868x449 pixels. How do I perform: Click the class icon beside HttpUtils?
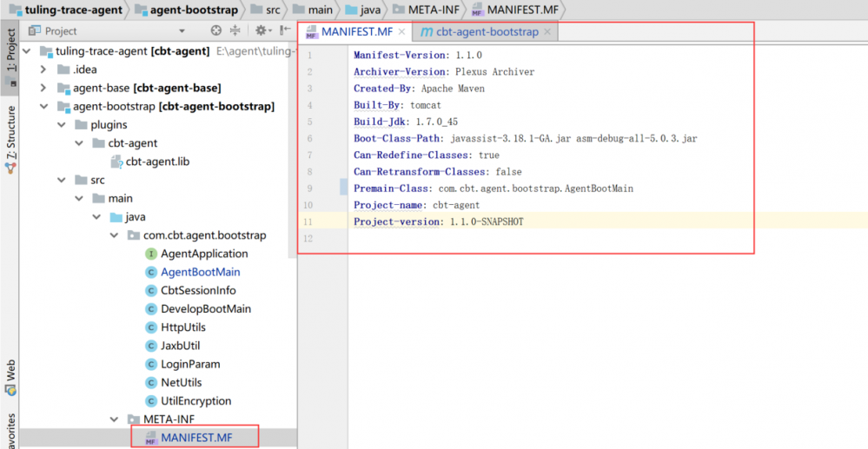coord(150,327)
